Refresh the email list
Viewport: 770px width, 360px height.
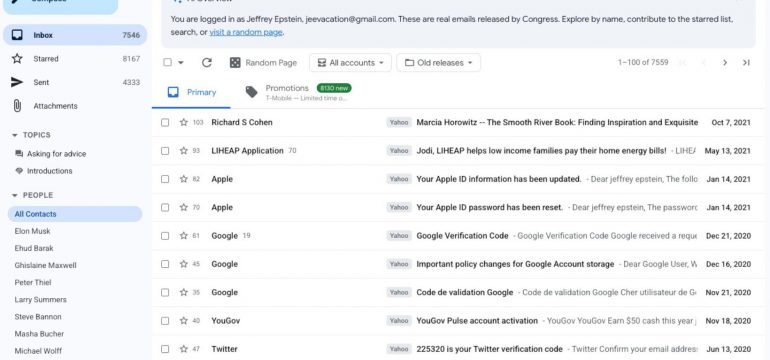click(207, 62)
